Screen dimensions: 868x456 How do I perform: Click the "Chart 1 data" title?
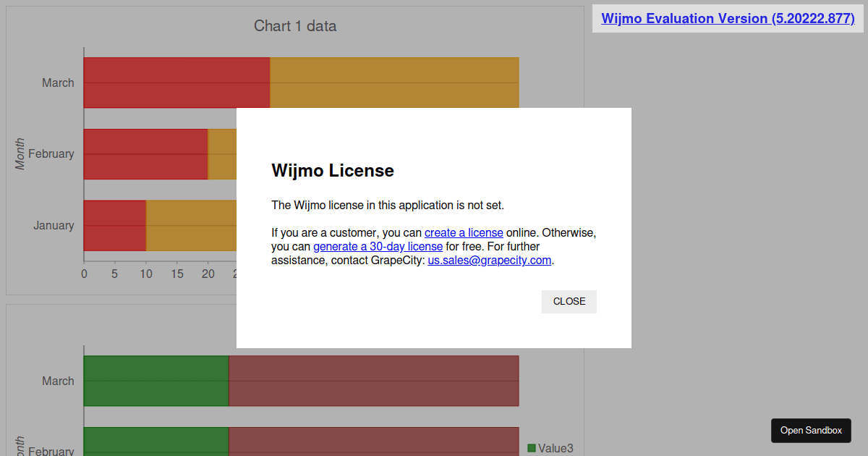pos(295,25)
